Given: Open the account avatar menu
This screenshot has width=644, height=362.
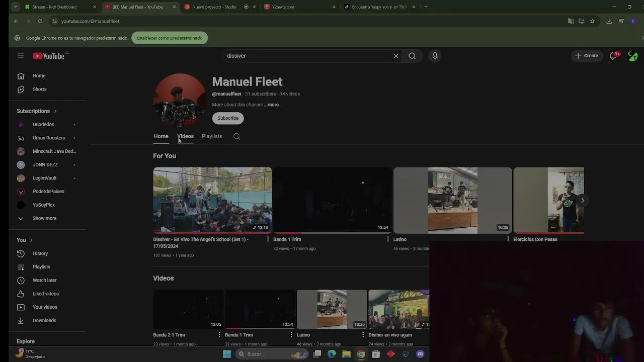Looking at the screenshot, I should click(633, 56).
